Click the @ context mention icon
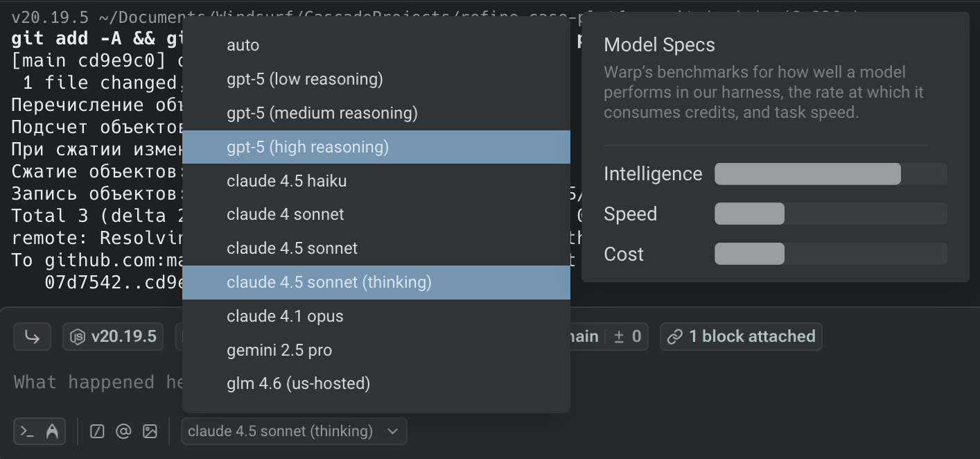The width and height of the screenshot is (980, 459). tap(123, 431)
